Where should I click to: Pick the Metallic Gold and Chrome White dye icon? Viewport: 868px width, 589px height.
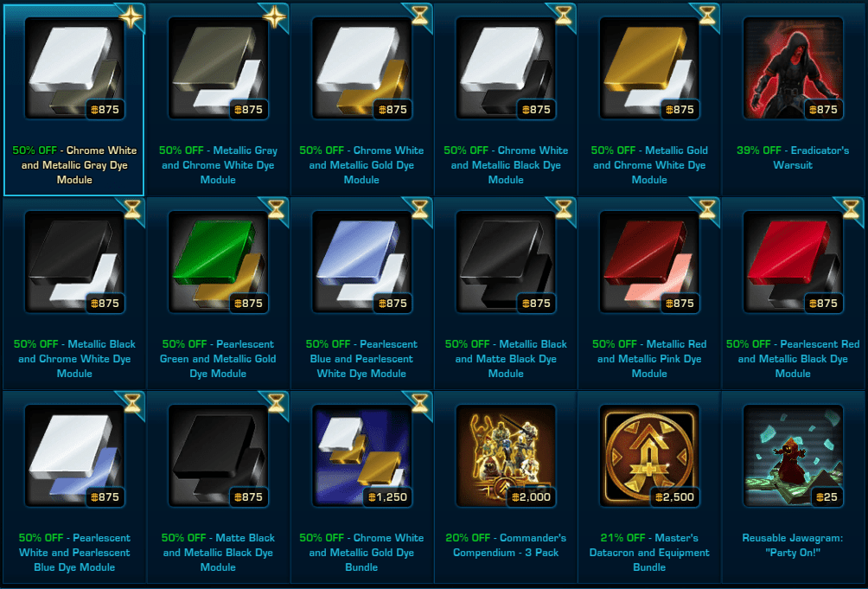pyautogui.click(x=649, y=68)
